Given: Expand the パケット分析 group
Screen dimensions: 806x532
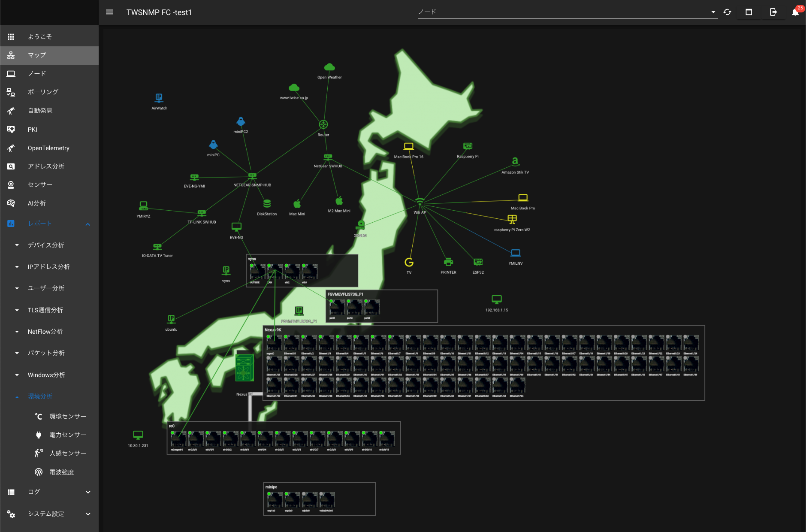Looking at the screenshot, I should tap(49, 353).
